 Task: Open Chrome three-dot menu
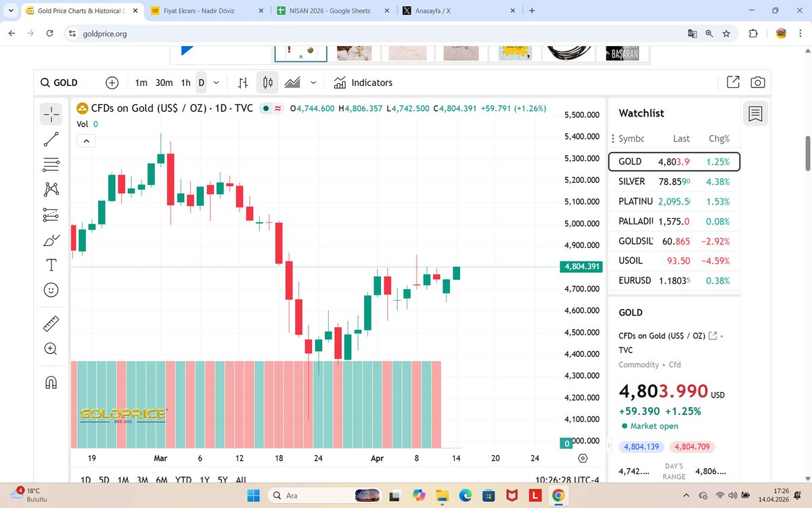click(x=800, y=33)
